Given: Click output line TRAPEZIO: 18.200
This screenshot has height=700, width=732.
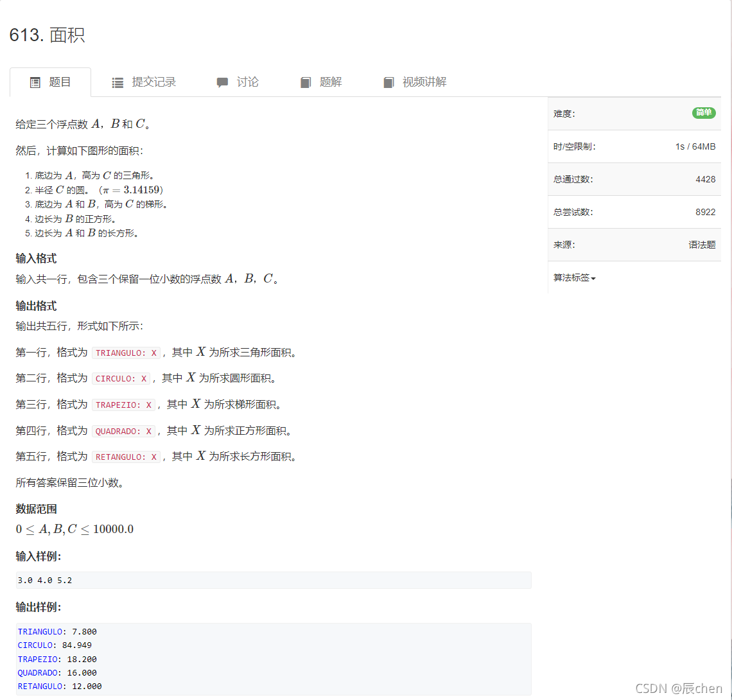Looking at the screenshot, I should pos(57,660).
